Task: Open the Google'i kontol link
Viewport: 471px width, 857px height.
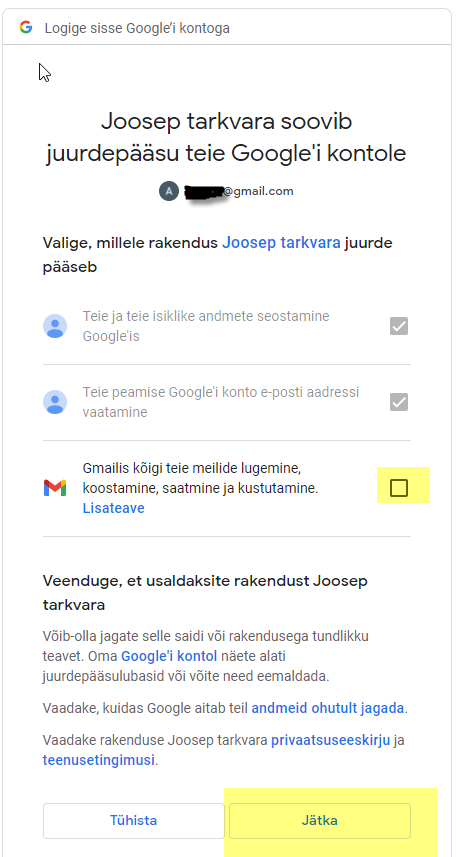Action: [169, 656]
